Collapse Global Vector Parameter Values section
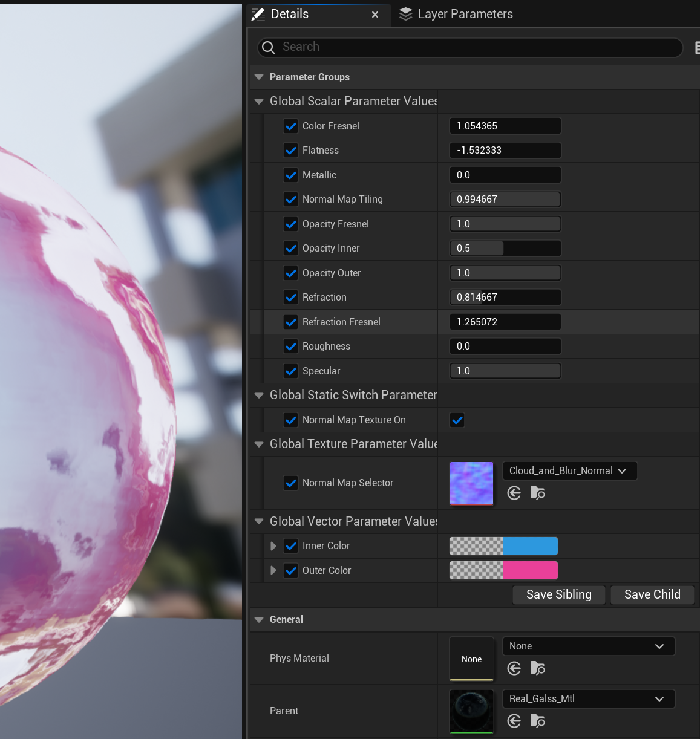Screen dimensions: 700x739 point(259,521)
